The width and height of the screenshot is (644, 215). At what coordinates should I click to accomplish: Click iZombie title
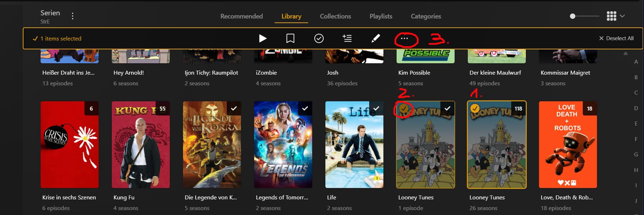266,72
